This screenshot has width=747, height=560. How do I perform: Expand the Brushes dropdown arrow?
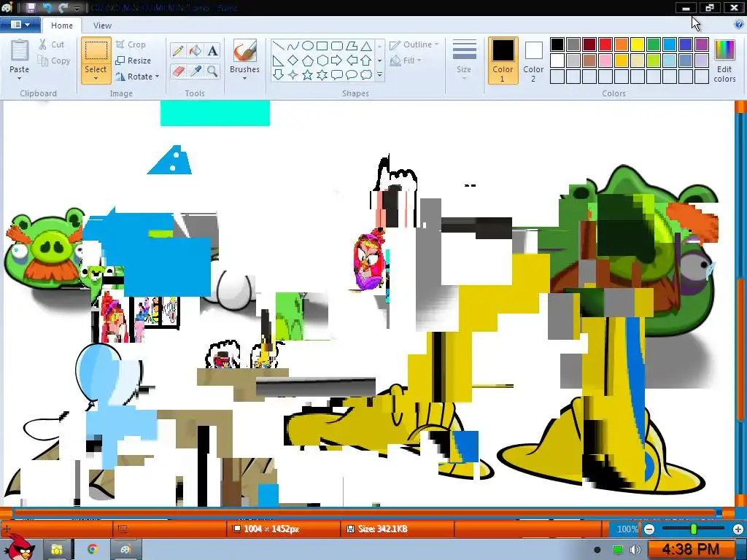click(x=245, y=79)
